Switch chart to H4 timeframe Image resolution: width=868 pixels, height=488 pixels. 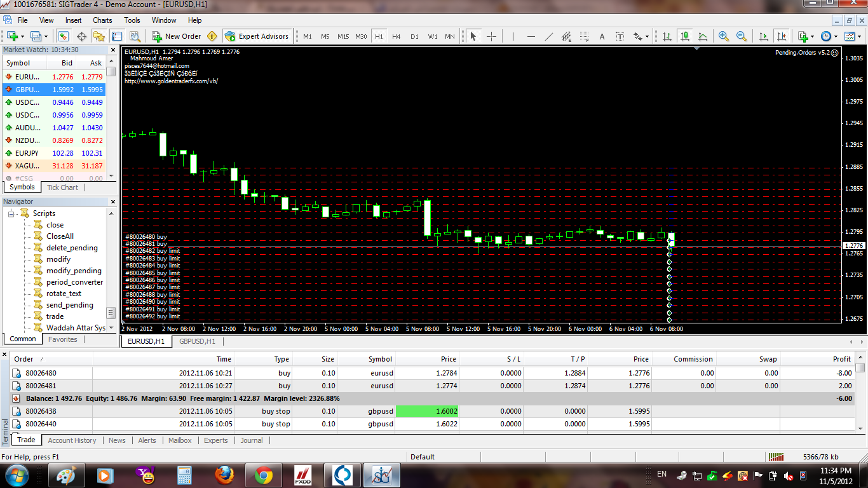[397, 36]
